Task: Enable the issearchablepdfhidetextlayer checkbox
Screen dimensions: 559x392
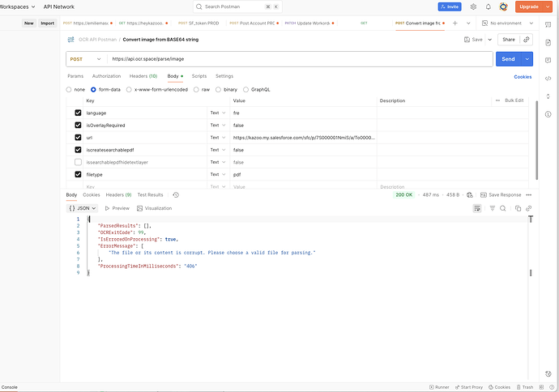Action: tap(78, 162)
